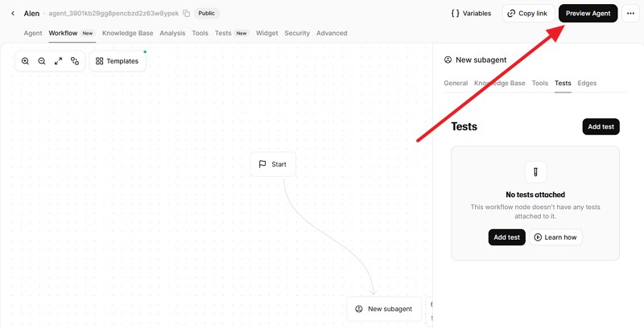The height and width of the screenshot is (329, 644).
Task: Open the three-dots more options menu
Action: (630, 14)
